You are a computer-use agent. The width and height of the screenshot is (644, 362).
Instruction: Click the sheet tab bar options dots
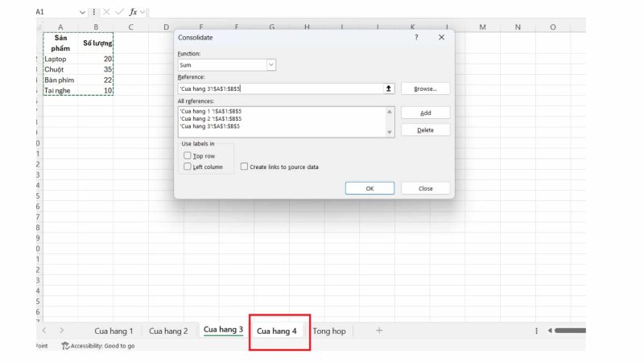(x=536, y=331)
